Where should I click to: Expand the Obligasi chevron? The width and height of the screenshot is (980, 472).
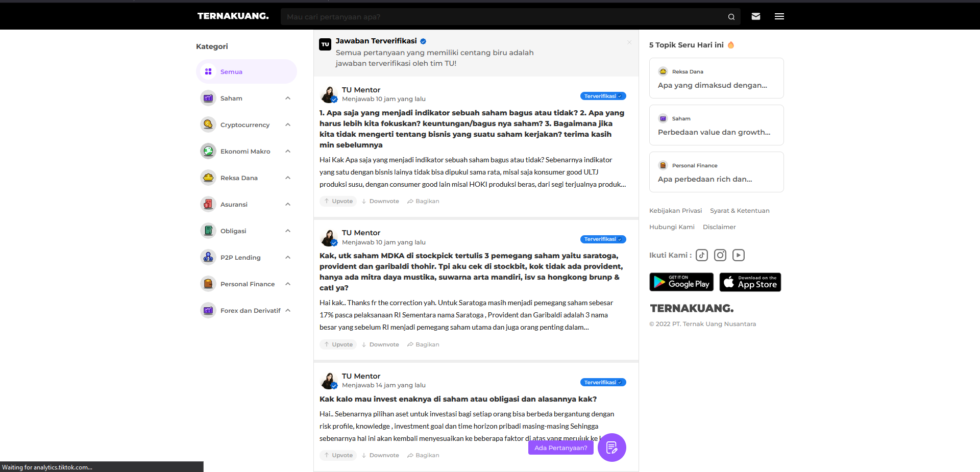(x=288, y=231)
